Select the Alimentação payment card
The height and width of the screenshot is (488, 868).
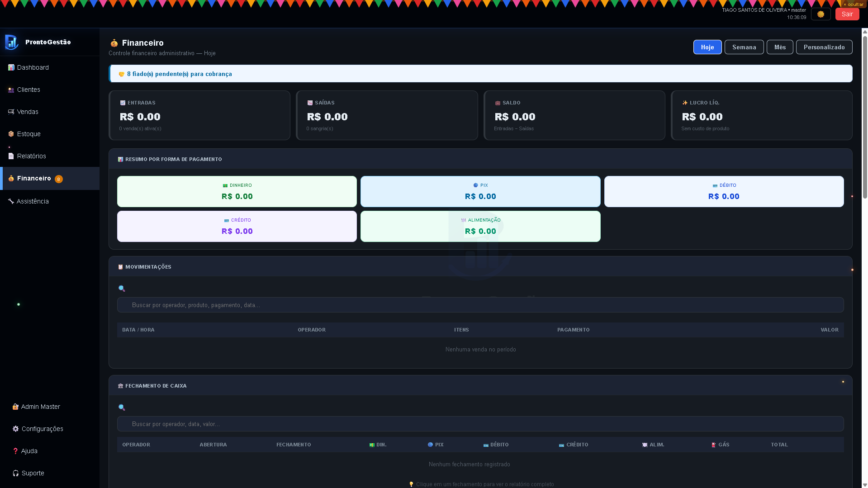[480, 226]
